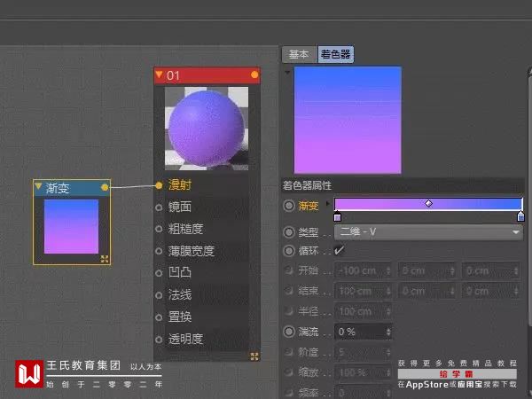The width and height of the screenshot is (532, 399).
Task: Select the 法线 input port
Action: pyautogui.click(x=159, y=295)
